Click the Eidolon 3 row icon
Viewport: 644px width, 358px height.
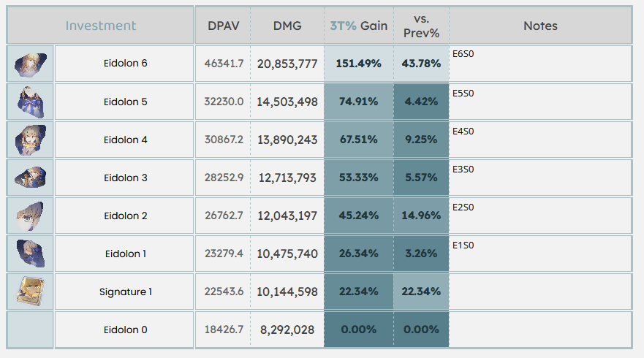coord(31,178)
